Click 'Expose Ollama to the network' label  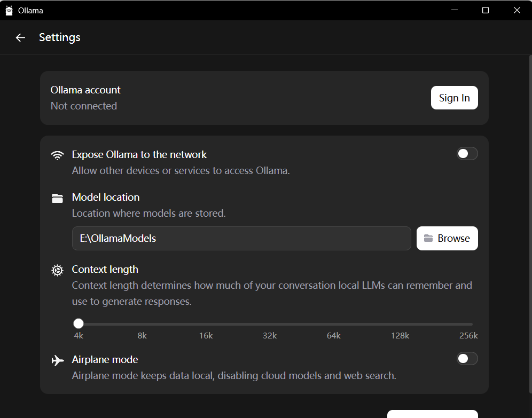pyautogui.click(x=139, y=155)
